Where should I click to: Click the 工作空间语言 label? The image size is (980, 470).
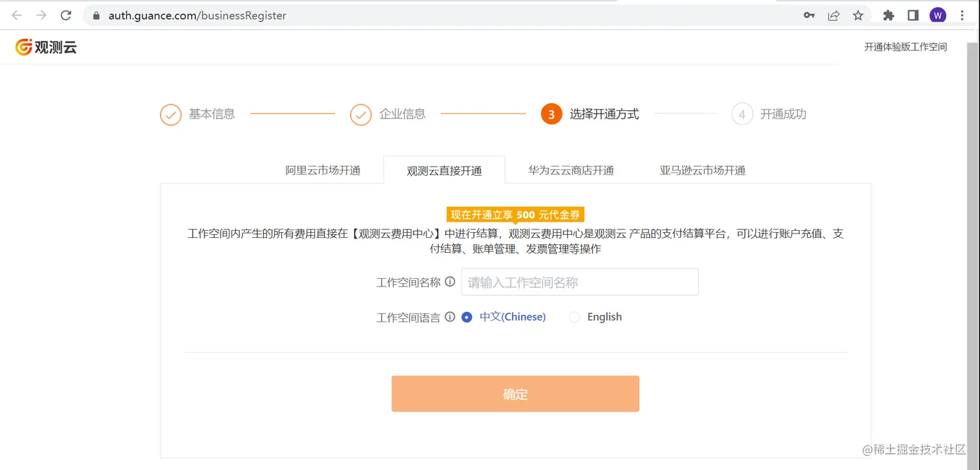[x=408, y=318]
